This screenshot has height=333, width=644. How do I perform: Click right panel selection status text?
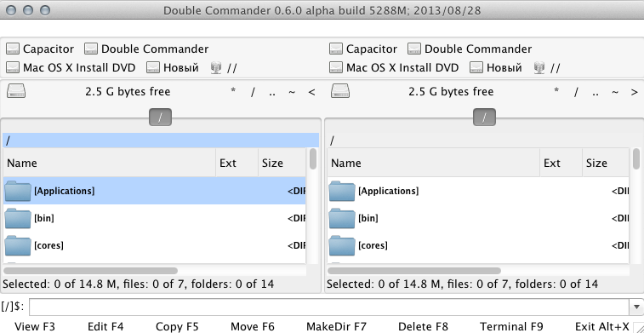462,284
